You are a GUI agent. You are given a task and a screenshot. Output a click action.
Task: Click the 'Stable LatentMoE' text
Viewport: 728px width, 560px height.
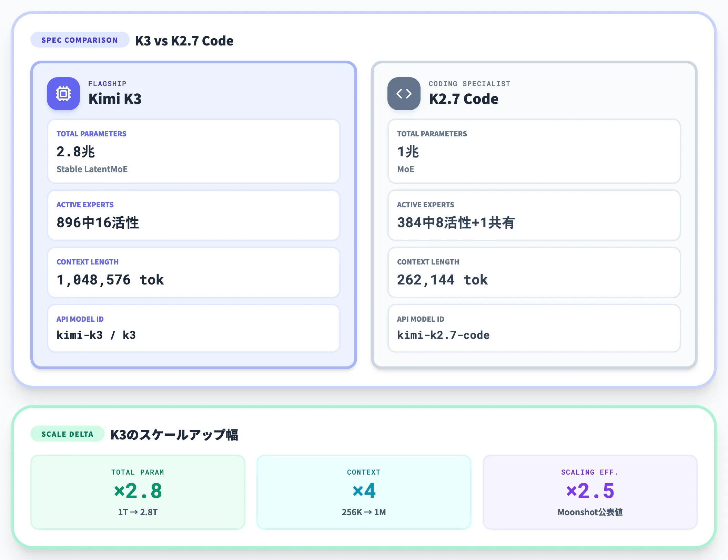pos(92,169)
